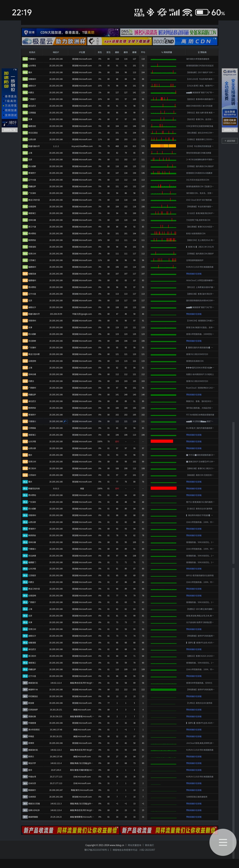The height and width of the screenshot is (868, 239).
Task: Click Anycast/cloudflare.com location cell
Action: tap(82, 146)
